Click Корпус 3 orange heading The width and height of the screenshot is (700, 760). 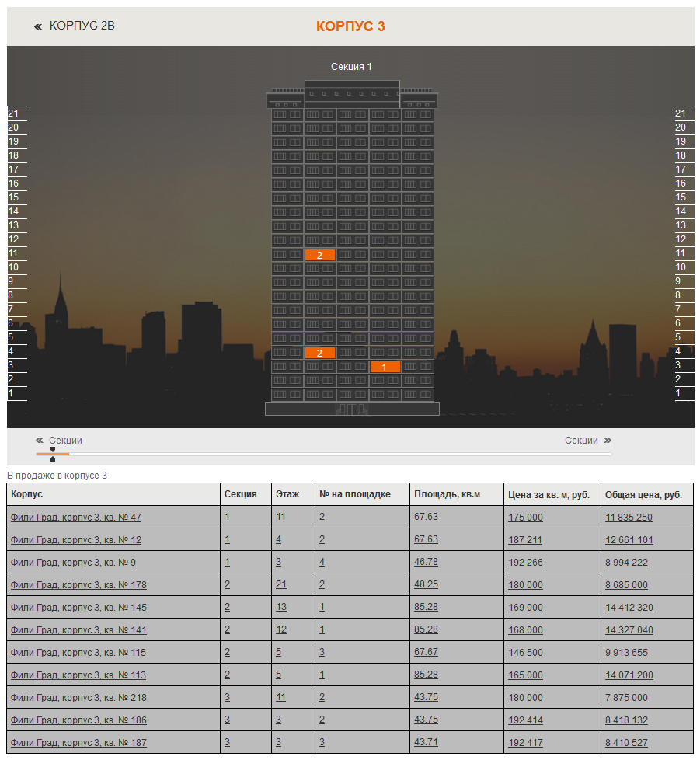click(x=350, y=26)
